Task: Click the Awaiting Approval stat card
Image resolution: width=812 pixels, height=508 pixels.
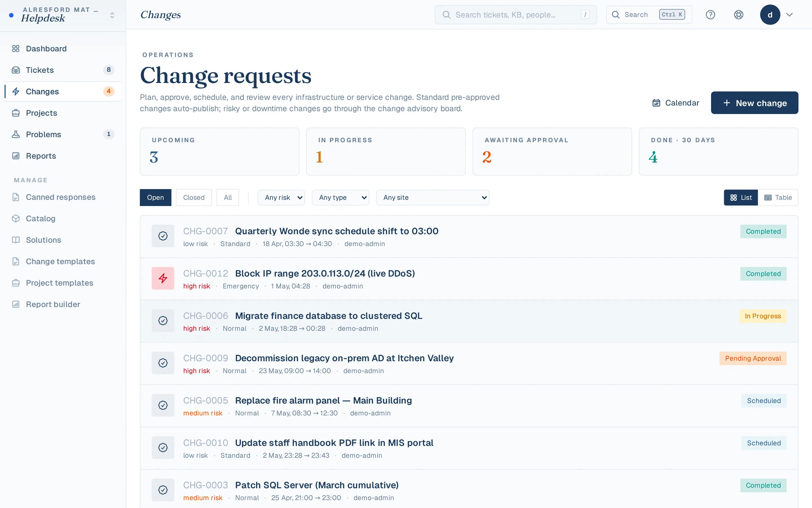Action: coord(552,152)
